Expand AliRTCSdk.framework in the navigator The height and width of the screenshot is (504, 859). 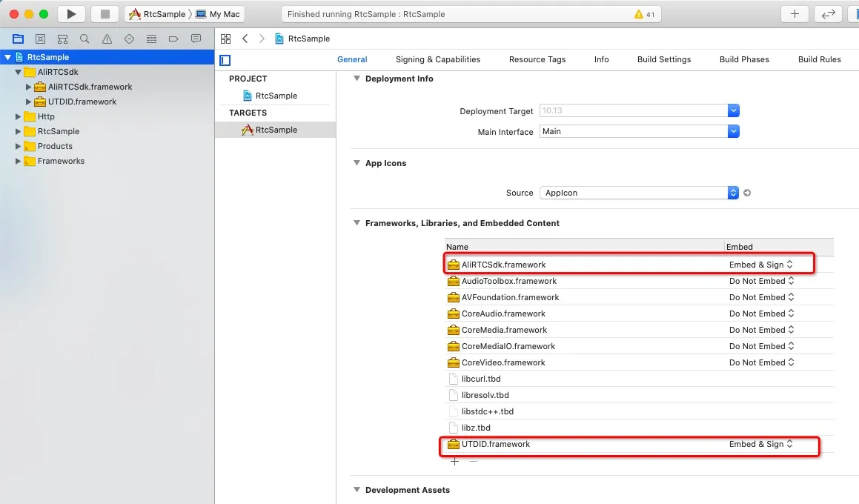28,87
